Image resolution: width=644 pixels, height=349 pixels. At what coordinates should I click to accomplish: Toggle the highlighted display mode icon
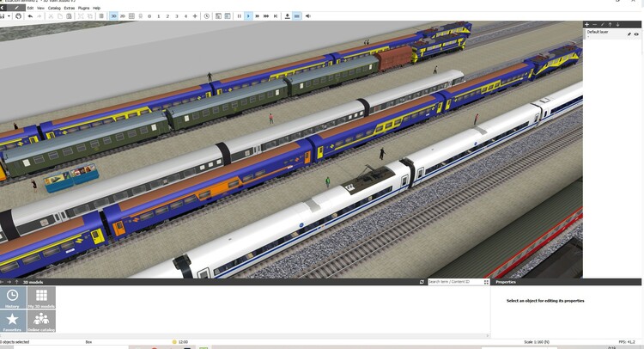296,16
